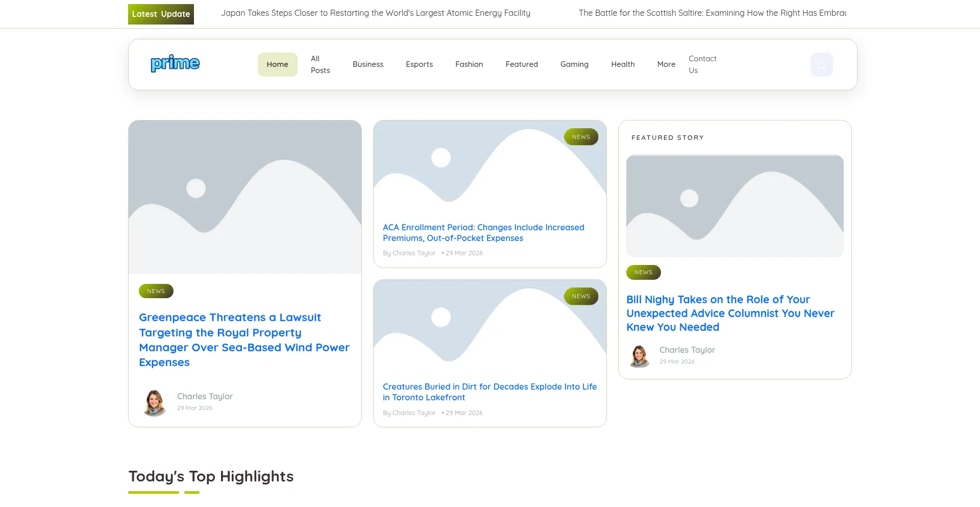980x507 pixels.
Task: Open the All Posts menu item
Action: (320, 64)
